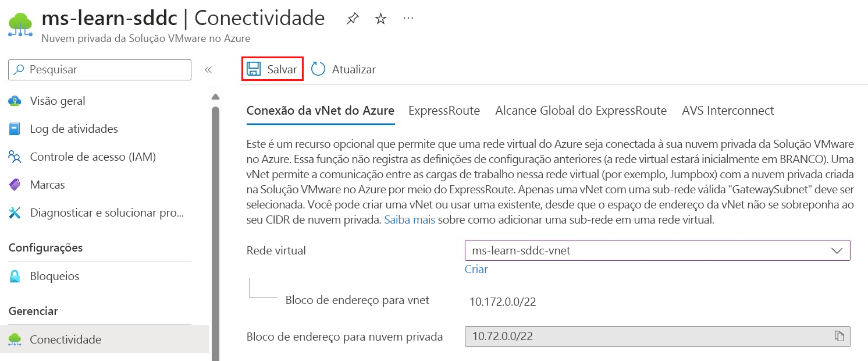Open the AVS Interconnect tab
The width and height of the screenshot is (868, 361).
point(727,110)
